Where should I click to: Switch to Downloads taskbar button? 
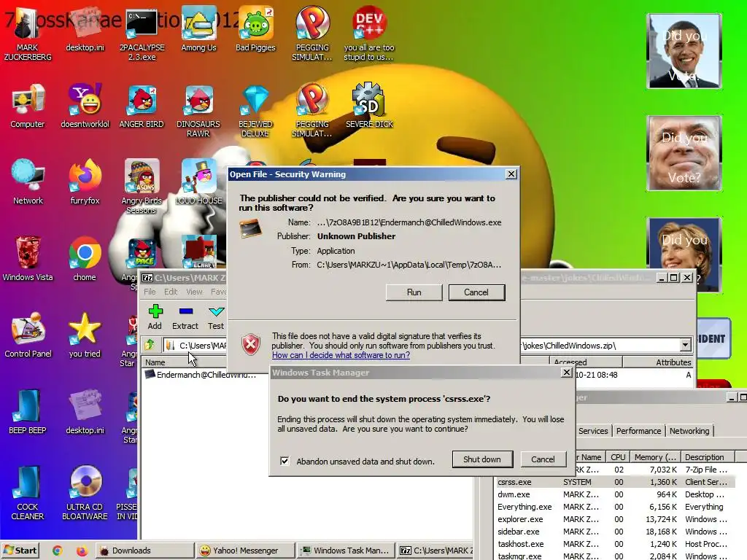pyautogui.click(x=144, y=551)
